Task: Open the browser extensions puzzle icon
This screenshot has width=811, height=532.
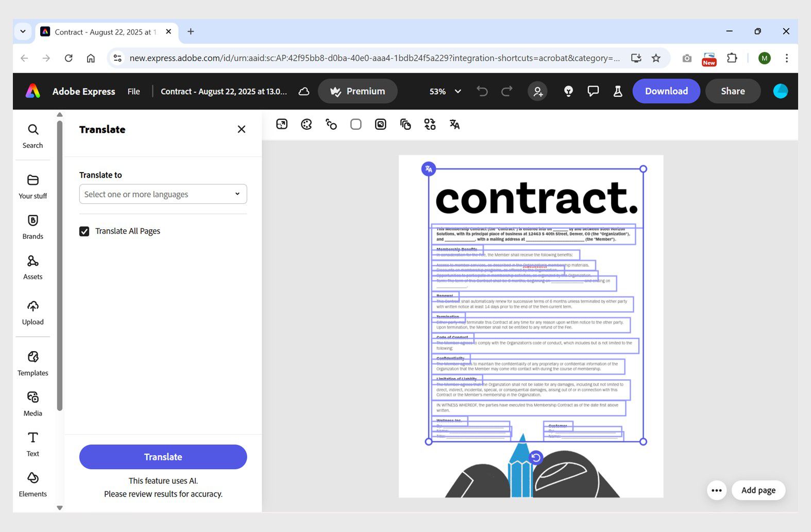Action: pyautogui.click(x=732, y=58)
